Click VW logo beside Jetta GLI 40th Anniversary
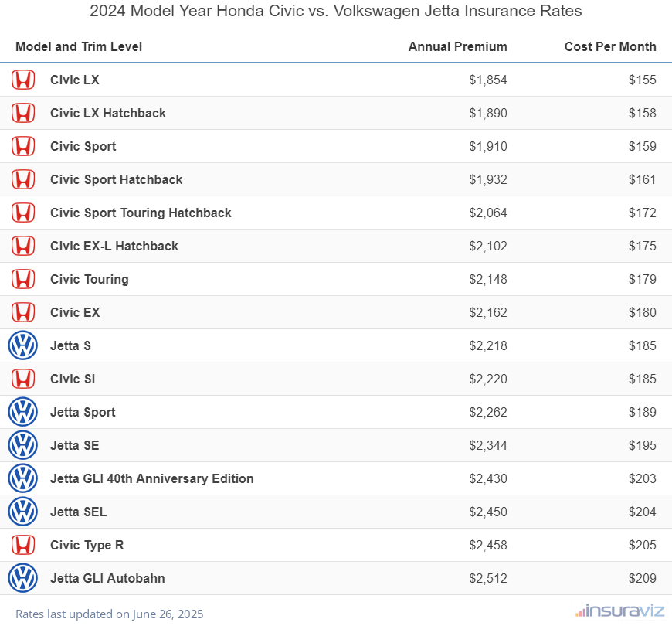 [22, 478]
